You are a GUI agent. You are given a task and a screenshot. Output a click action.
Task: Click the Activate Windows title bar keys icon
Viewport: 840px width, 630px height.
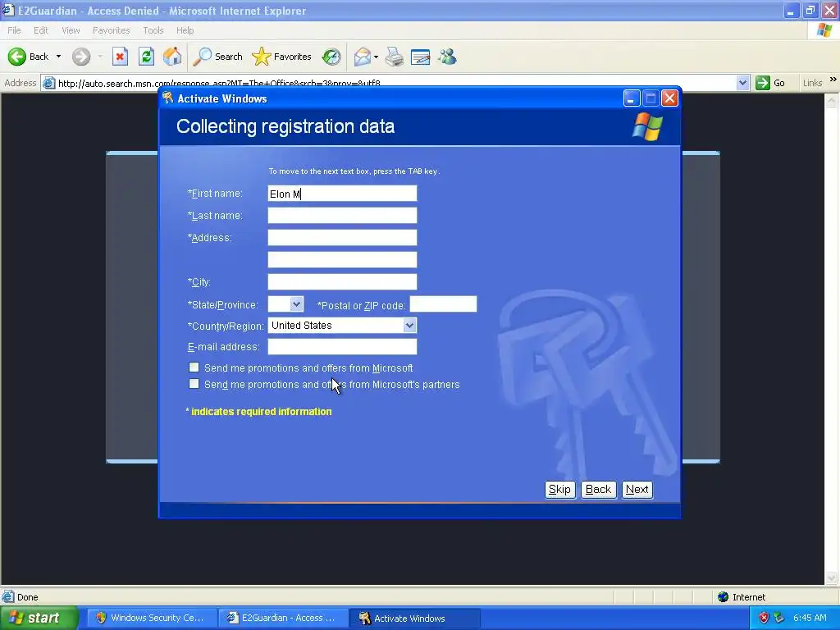click(x=168, y=98)
